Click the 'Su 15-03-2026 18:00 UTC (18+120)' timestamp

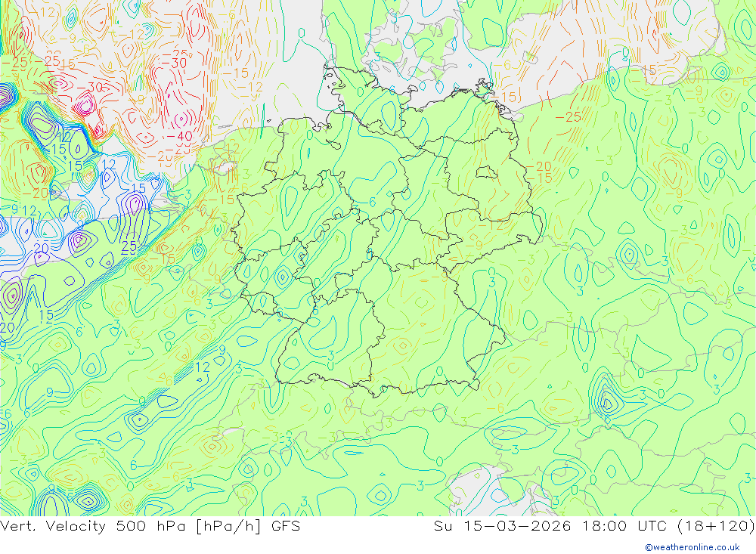tap(594, 526)
